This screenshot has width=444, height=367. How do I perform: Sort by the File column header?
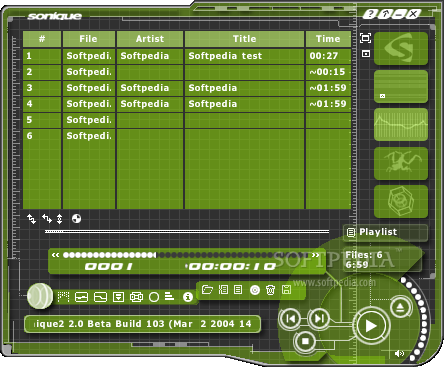[x=89, y=39]
